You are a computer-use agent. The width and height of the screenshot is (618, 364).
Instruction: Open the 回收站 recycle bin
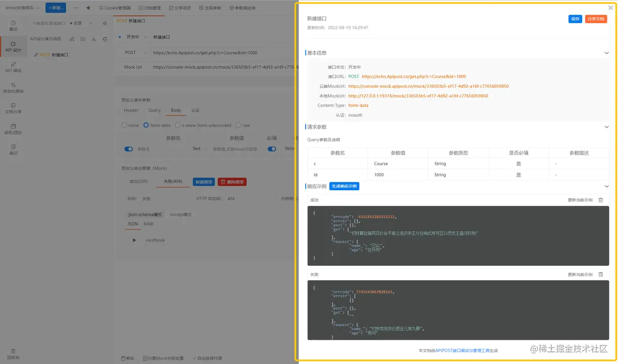13,354
